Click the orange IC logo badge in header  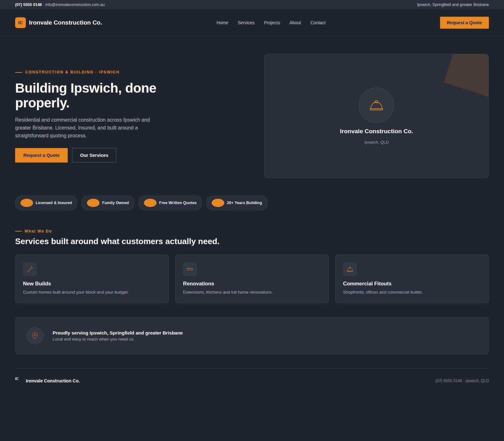coord(20,23)
